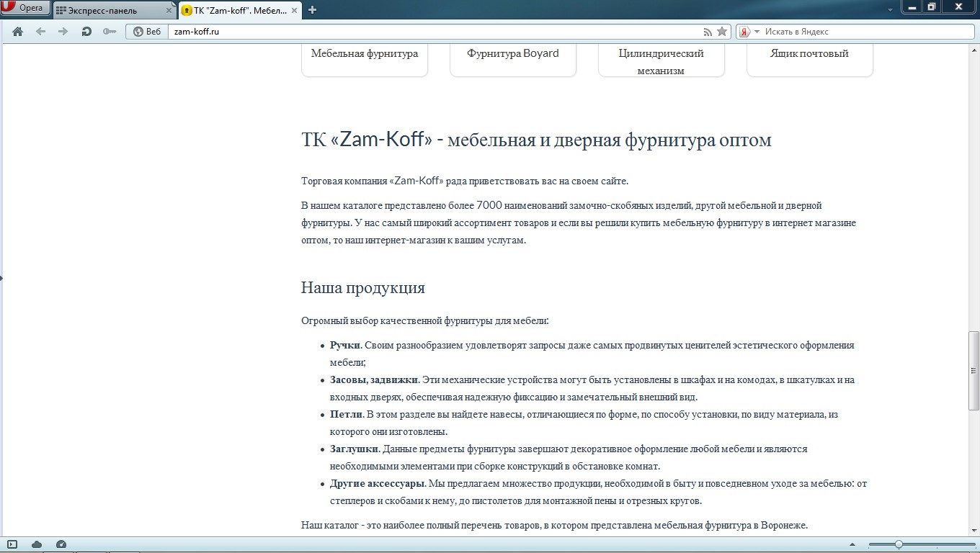The width and height of the screenshot is (980, 553).
Task: Click the small up arrow left of zoom slider
Action: 852,544
